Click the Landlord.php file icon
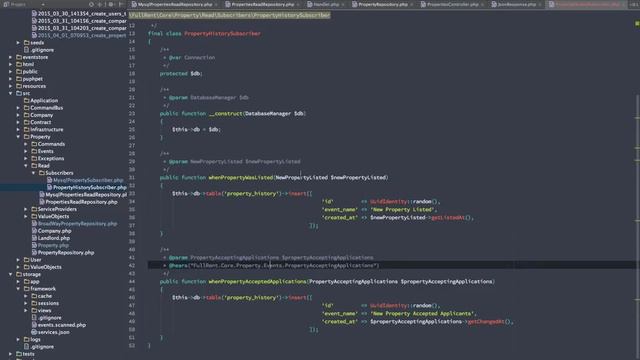The width and height of the screenshot is (640, 360). click(x=34, y=238)
